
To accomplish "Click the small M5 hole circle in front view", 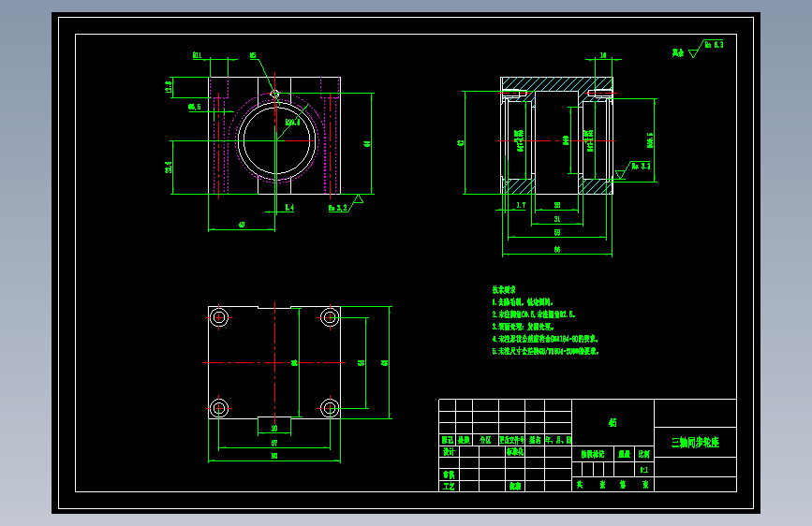I will point(275,95).
